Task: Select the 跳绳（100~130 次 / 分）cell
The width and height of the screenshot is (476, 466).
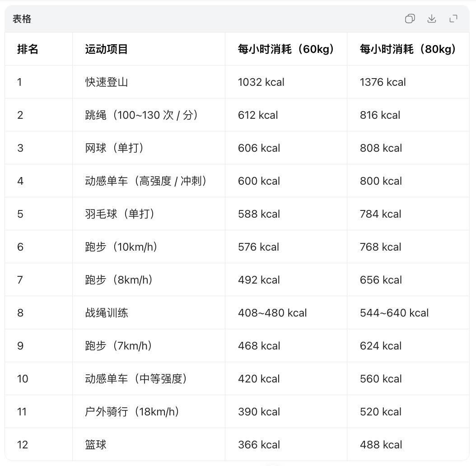Action: 142,115
